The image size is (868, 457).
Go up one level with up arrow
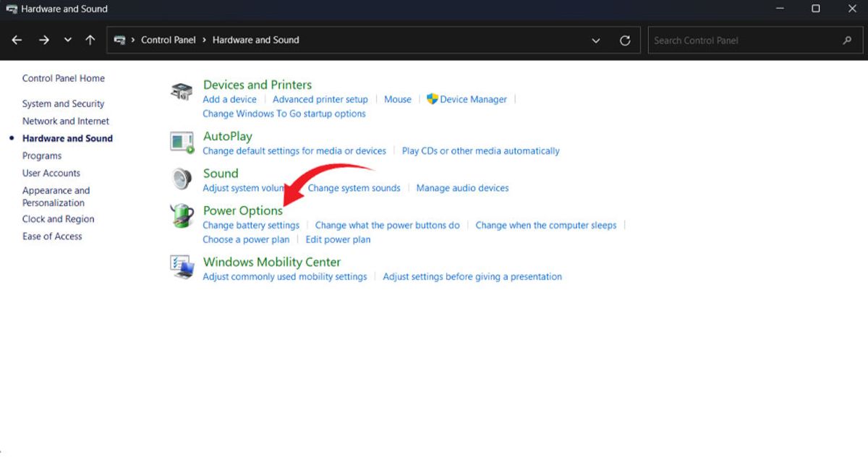coord(90,40)
